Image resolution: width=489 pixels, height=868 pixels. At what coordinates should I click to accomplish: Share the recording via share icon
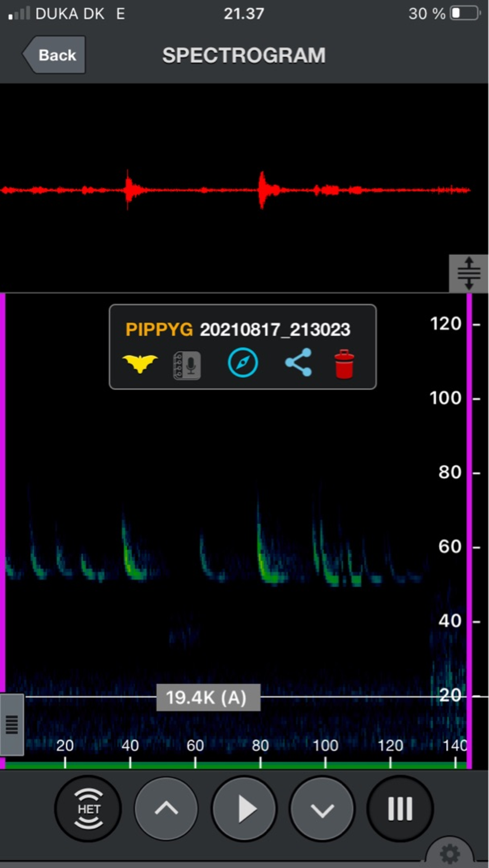click(x=298, y=362)
